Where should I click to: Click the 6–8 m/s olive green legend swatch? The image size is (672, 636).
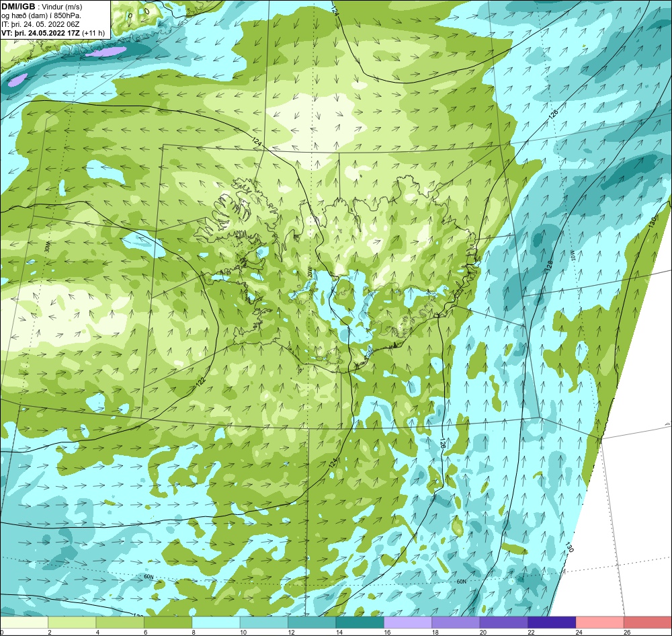point(168,622)
